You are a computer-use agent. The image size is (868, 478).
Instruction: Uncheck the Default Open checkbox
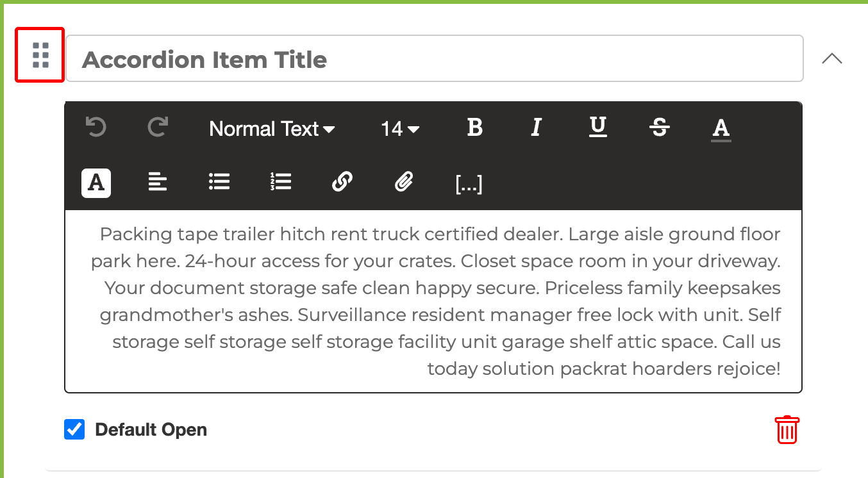[x=74, y=429]
